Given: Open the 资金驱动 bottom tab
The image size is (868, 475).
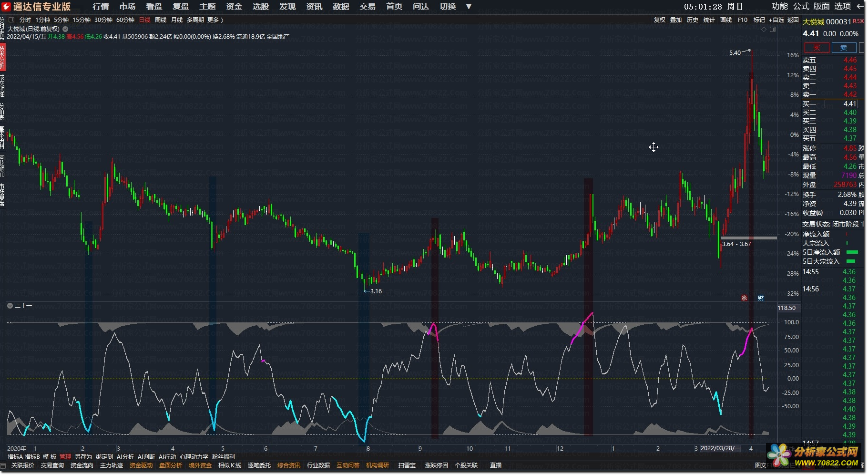Looking at the screenshot, I should (x=141, y=465).
